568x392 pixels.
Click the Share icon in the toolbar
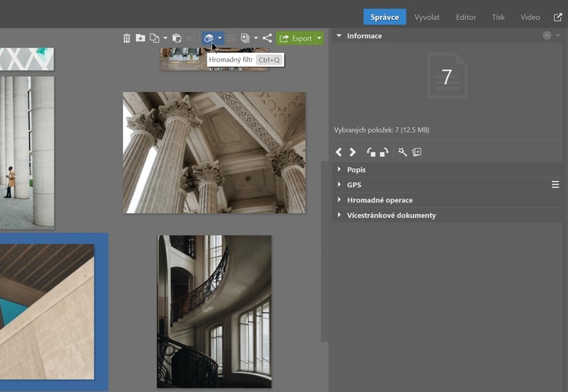267,38
